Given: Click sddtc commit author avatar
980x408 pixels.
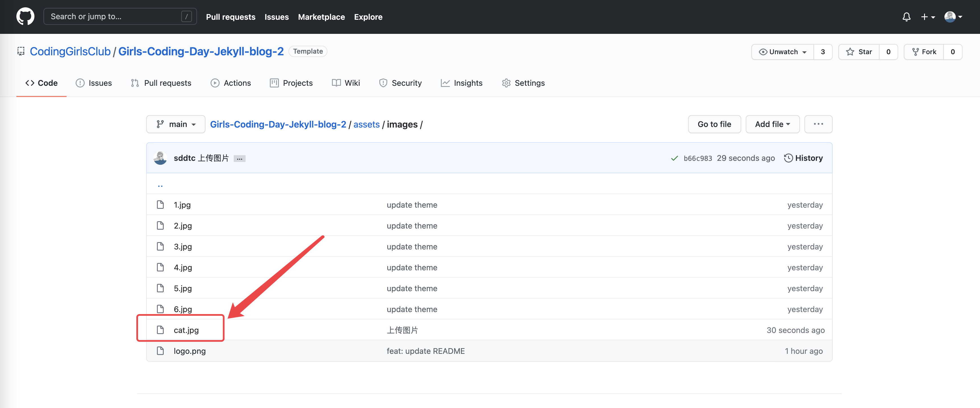Looking at the screenshot, I should [160, 158].
